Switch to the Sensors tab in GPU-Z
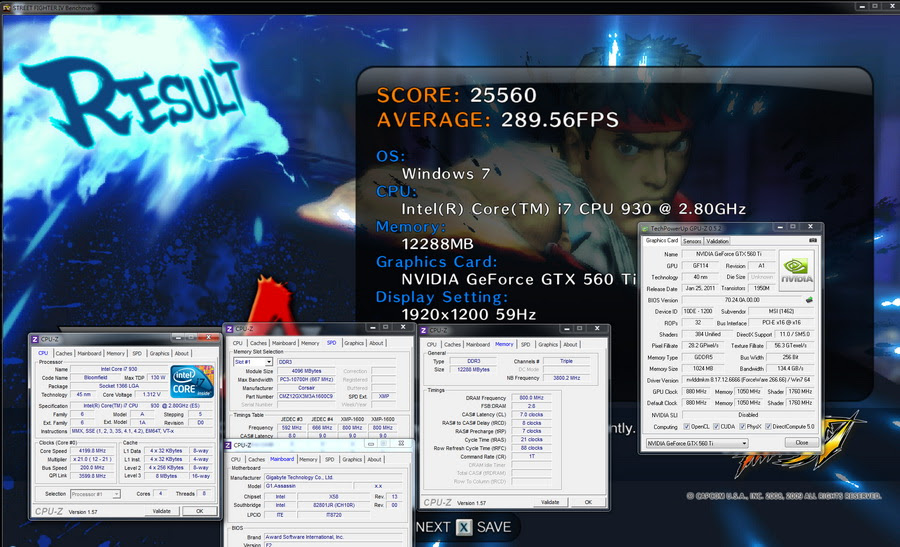 pyautogui.click(x=692, y=241)
